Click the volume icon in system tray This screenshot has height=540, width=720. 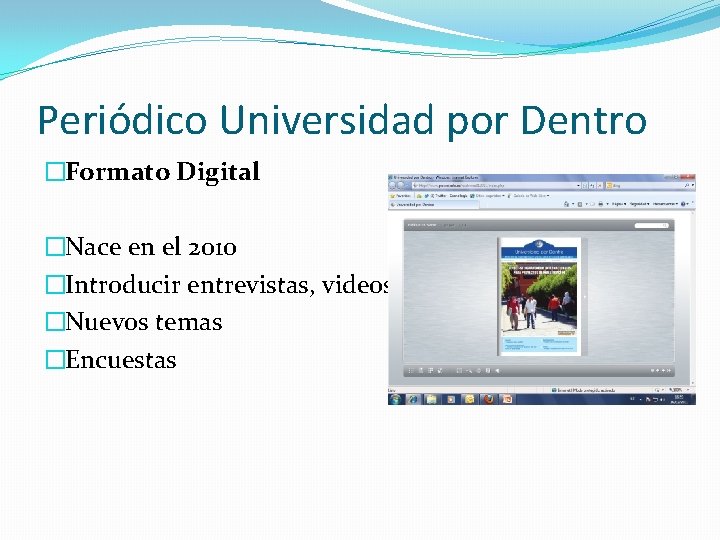660,399
